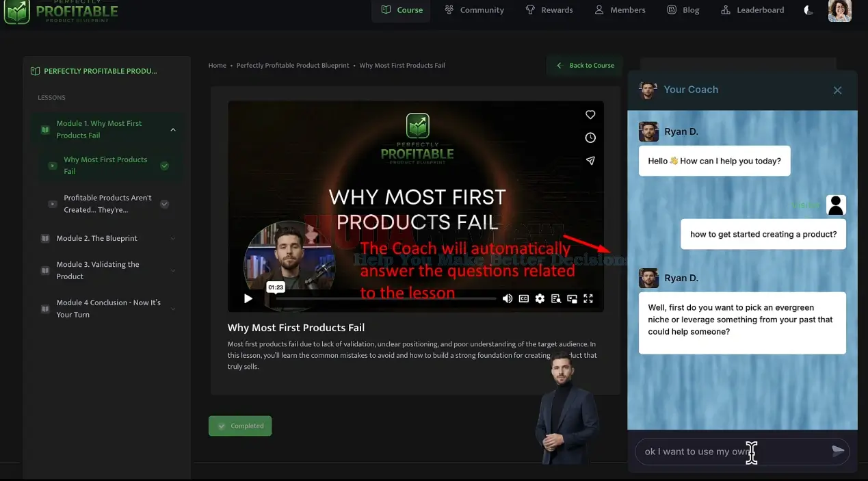Open the Members tab
This screenshot has width=868, height=481.
pyautogui.click(x=620, y=10)
